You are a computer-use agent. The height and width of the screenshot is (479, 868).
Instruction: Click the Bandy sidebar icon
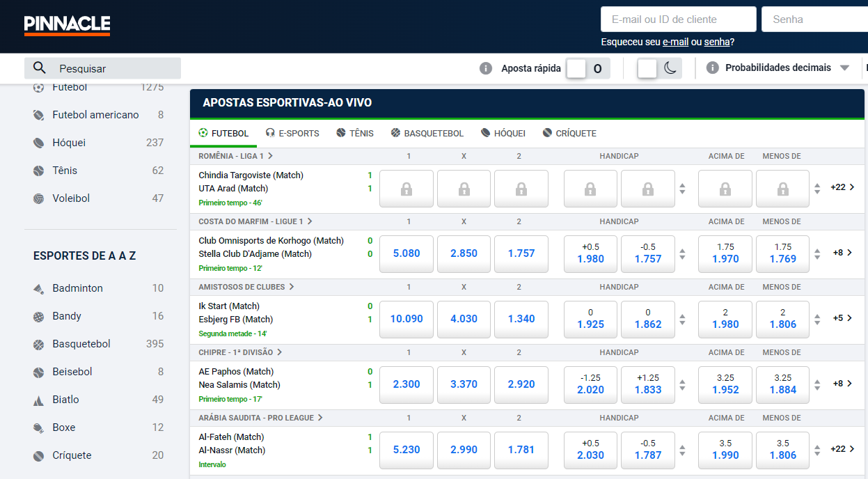[38, 316]
